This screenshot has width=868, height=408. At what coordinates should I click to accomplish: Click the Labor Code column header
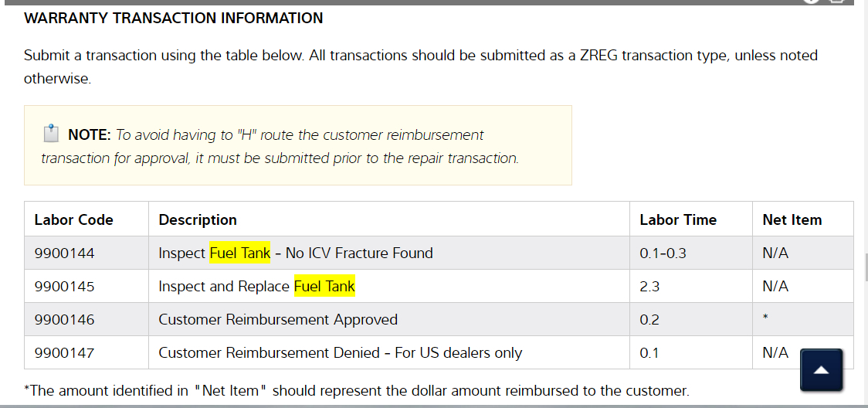(73, 219)
